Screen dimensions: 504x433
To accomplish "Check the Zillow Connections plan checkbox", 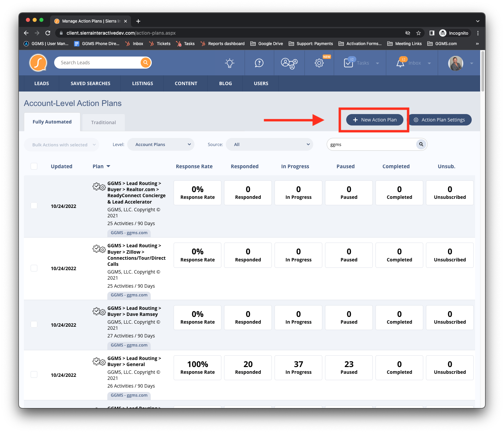I will click(x=34, y=268).
